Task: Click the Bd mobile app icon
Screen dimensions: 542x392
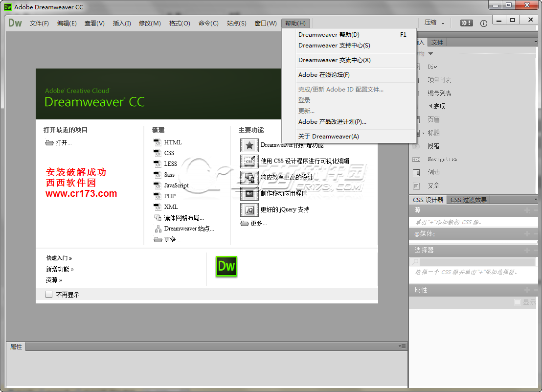Action: point(249,194)
